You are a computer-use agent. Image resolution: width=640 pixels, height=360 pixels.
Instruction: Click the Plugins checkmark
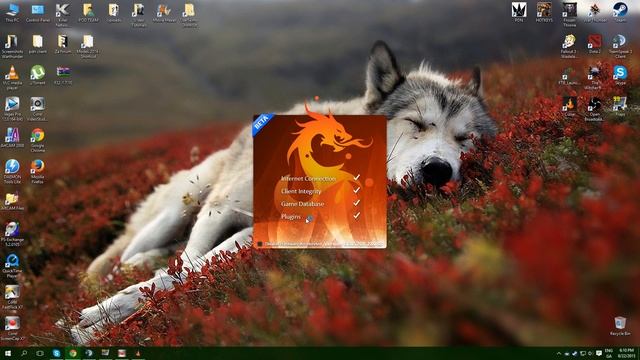coord(356,215)
